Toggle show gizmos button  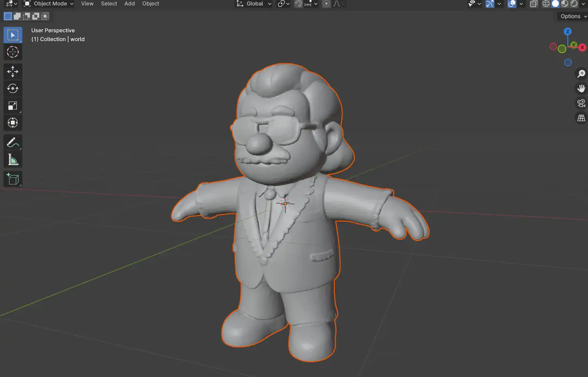[490, 4]
